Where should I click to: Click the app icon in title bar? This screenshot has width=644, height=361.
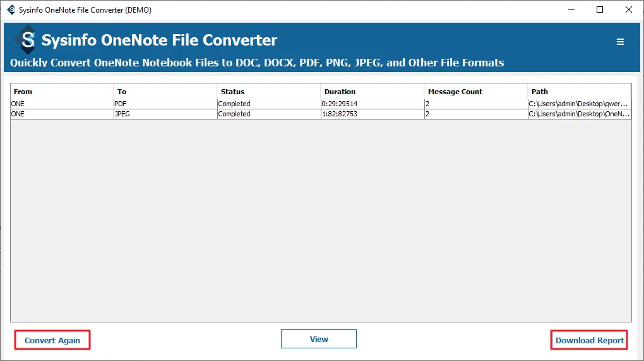[11, 10]
